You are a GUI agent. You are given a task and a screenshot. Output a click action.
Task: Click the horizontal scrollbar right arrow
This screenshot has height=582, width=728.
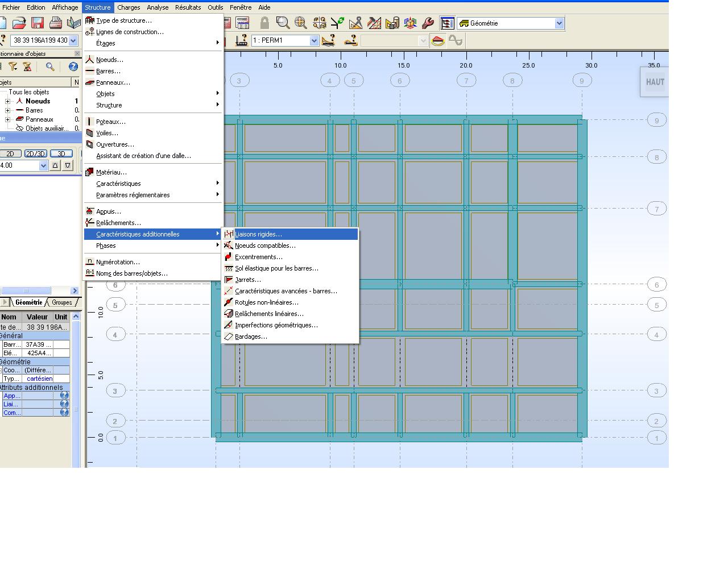point(75,290)
